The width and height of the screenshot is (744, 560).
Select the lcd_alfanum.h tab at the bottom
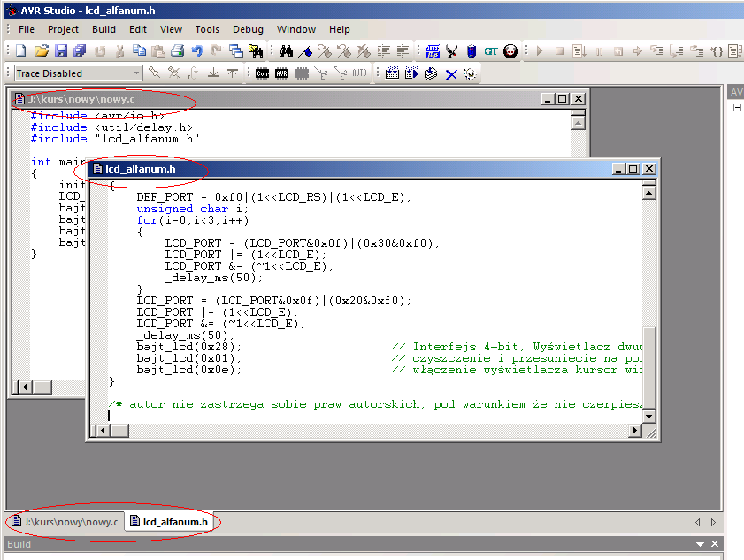168,522
